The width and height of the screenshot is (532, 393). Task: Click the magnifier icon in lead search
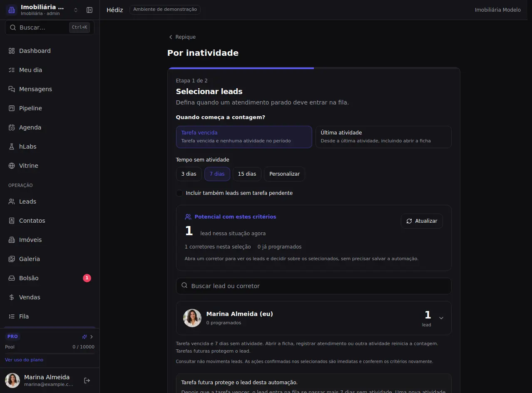pos(184,286)
